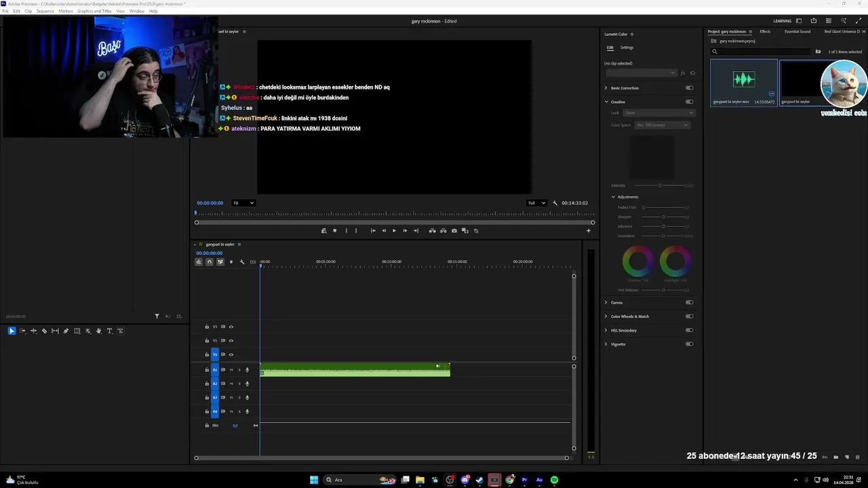Toggle V3 track output eye

231,327
